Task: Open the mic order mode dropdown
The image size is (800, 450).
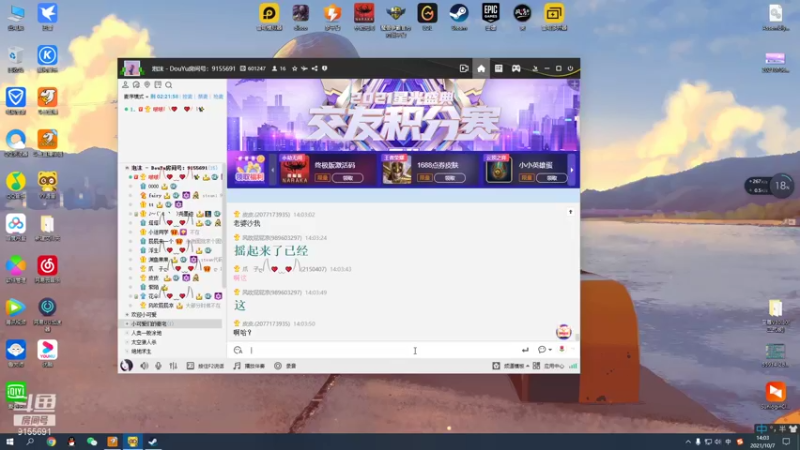Action: pos(137,96)
